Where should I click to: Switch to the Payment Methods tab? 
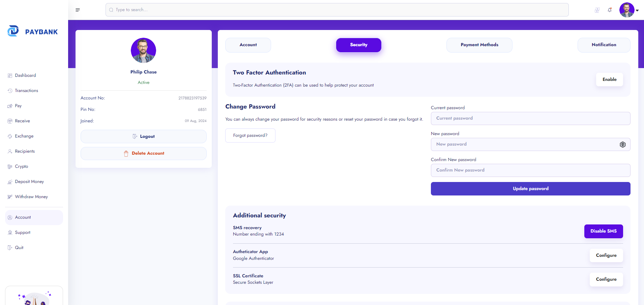(x=479, y=45)
